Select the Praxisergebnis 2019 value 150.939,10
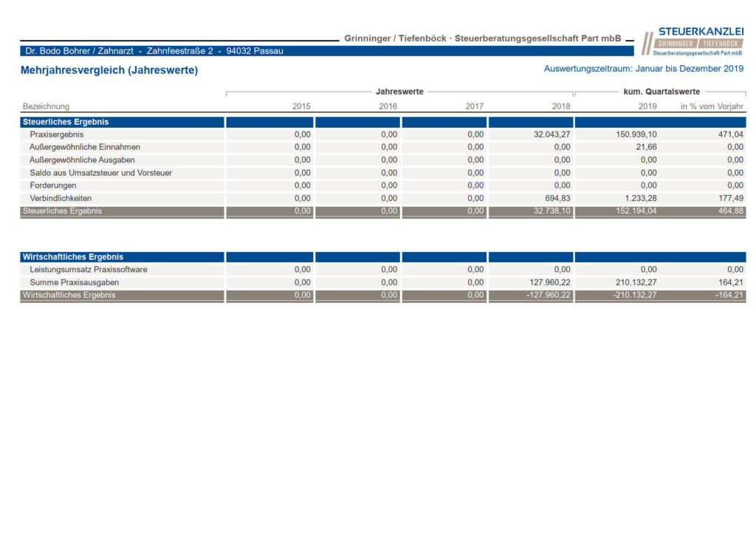 [x=636, y=134]
